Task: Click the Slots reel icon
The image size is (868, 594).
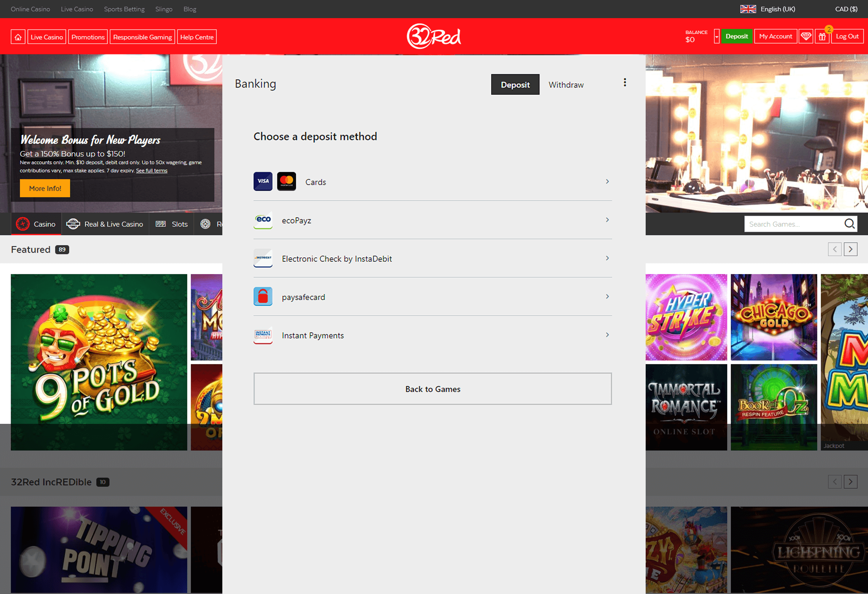Action: [x=161, y=224]
